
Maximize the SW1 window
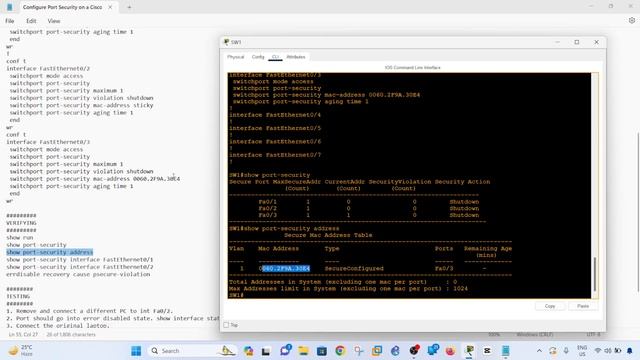point(577,42)
